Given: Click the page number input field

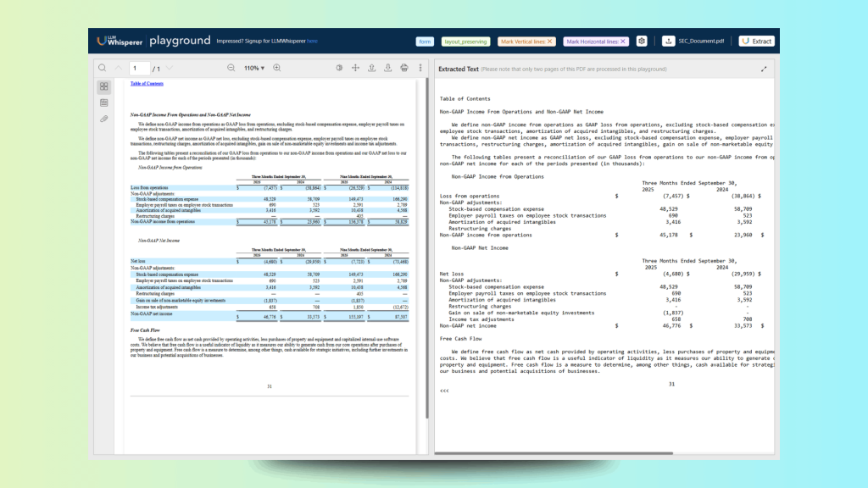Looking at the screenshot, I should coord(138,68).
